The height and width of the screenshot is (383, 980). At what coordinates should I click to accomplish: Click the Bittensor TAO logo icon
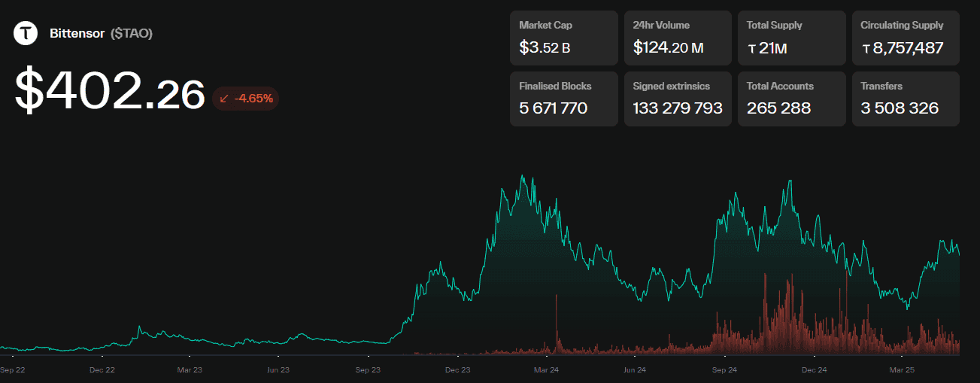pyautogui.click(x=26, y=33)
